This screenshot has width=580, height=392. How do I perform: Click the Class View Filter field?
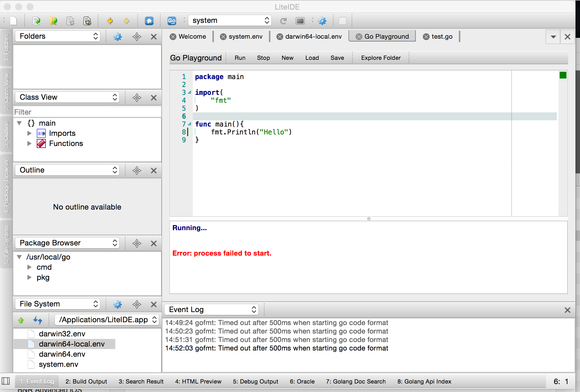click(x=87, y=112)
